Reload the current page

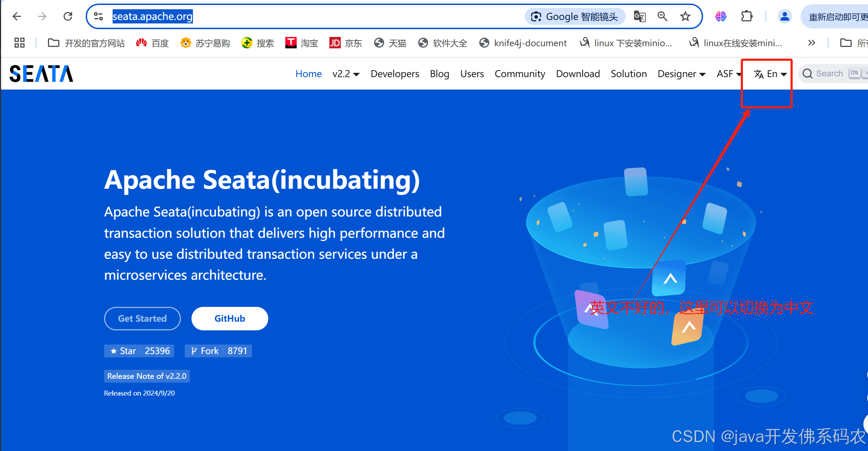(68, 16)
